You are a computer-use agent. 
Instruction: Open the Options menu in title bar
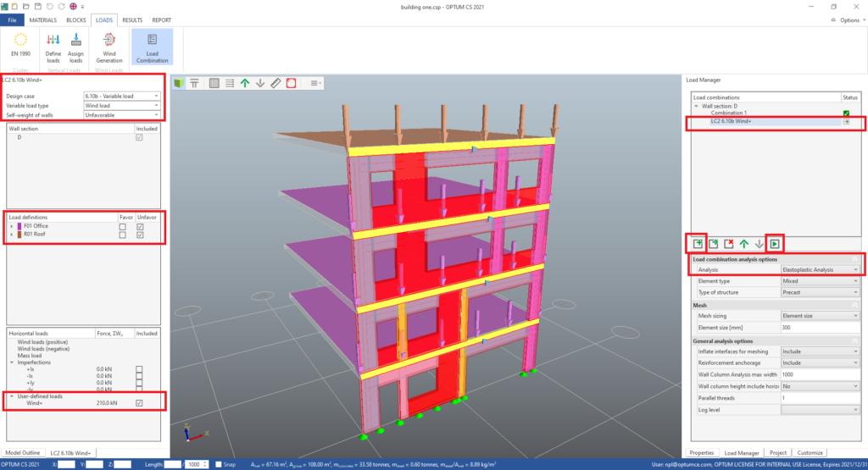pyautogui.click(x=848, y=19)
